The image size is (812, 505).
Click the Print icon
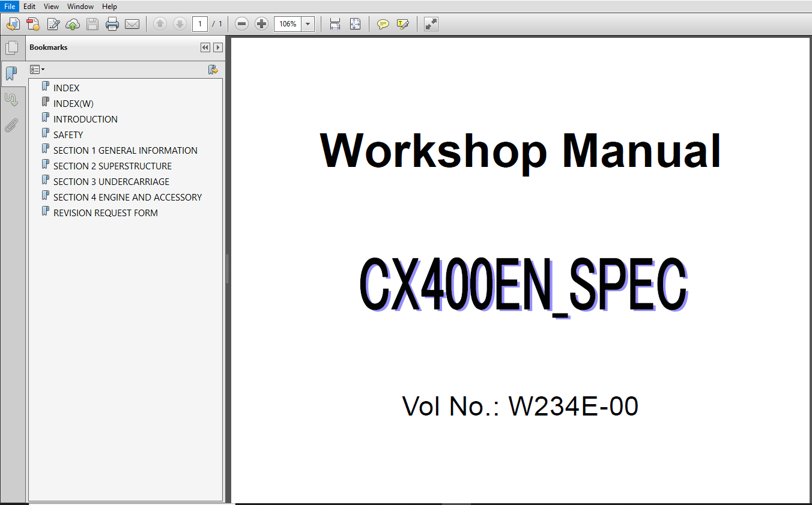112,24
